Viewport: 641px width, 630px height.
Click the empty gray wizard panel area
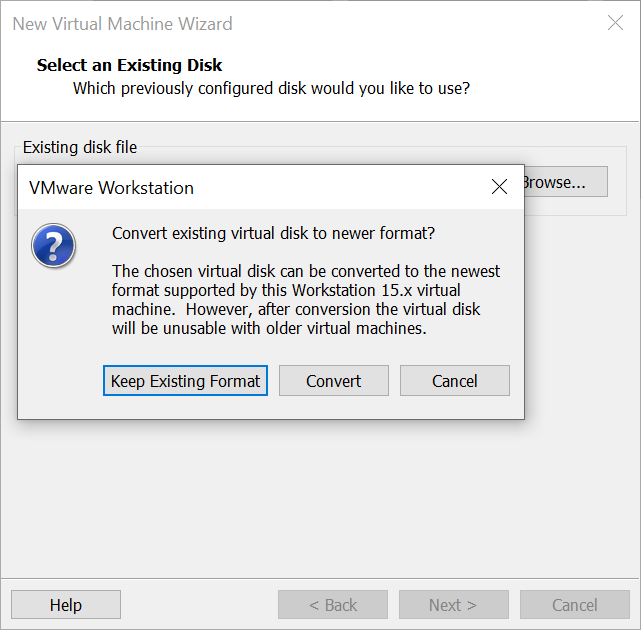(320, 499)
